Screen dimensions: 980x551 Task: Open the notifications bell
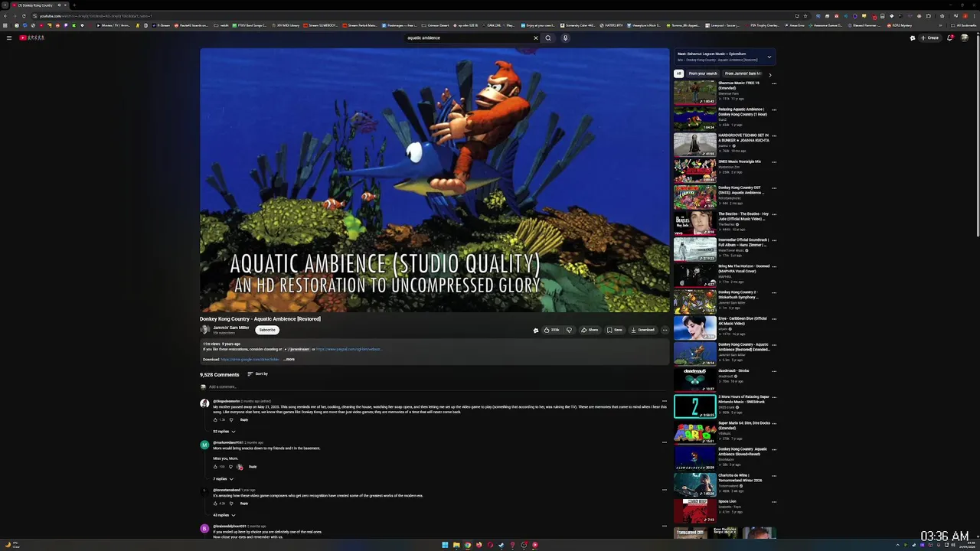950,37
